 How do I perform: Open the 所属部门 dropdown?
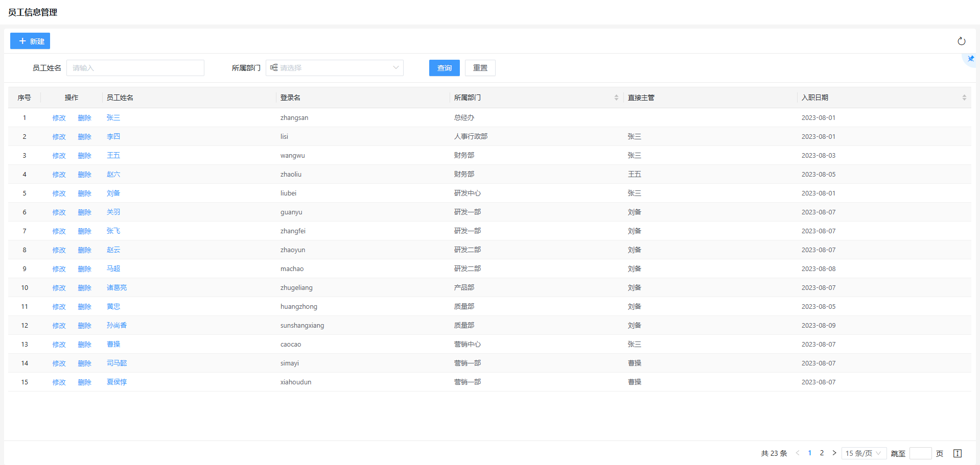coord(335,68)
